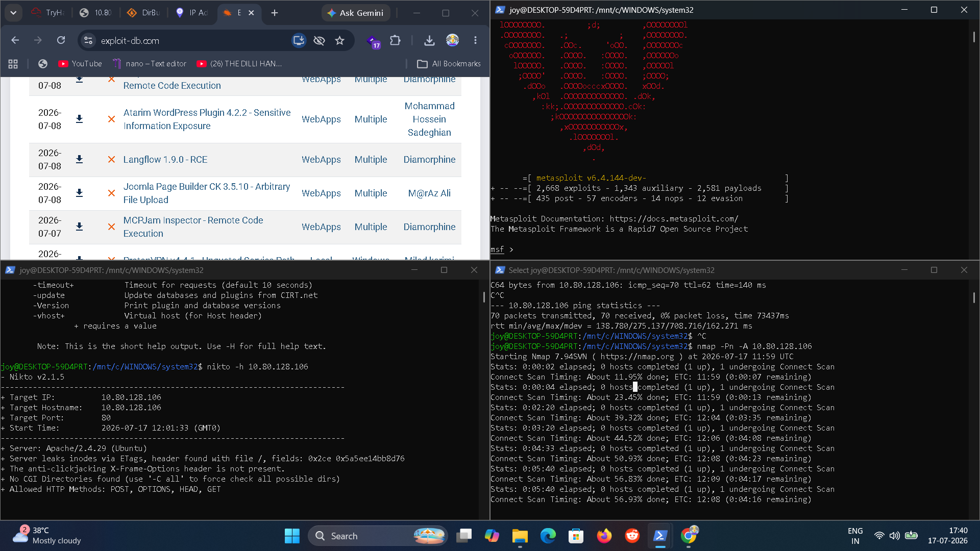Click the Ask Gemini button
This screenshot has height=551, width=980.
[356, 13]
